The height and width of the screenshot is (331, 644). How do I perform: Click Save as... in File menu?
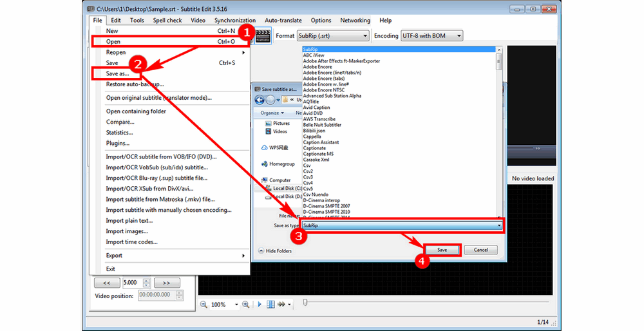coord(117,74)
